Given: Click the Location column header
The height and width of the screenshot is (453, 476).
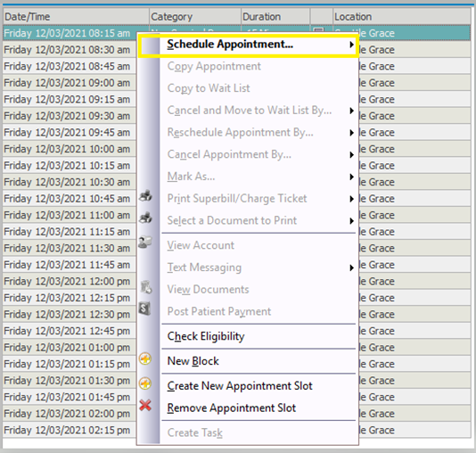Looking at the screenshot, I should tap(402, 17).
